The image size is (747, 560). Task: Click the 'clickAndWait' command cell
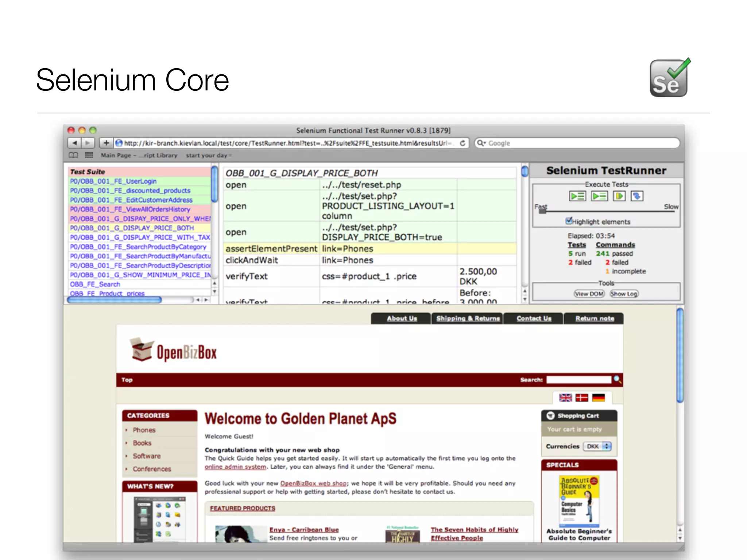pos(271,260)
